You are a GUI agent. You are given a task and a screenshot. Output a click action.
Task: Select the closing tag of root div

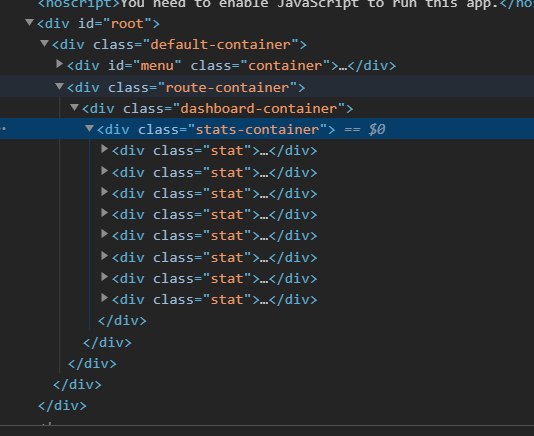(x=62, y=406)
